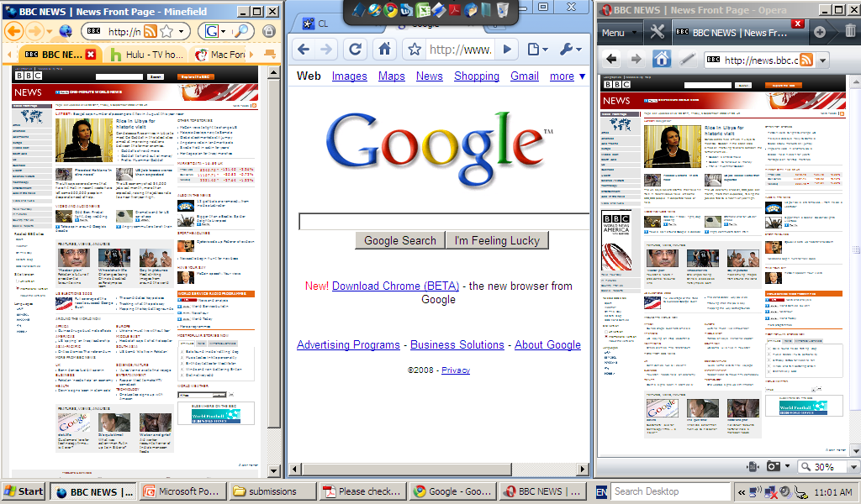Click the tab strip right scroll arrow in Minefield

coord(251,55)
